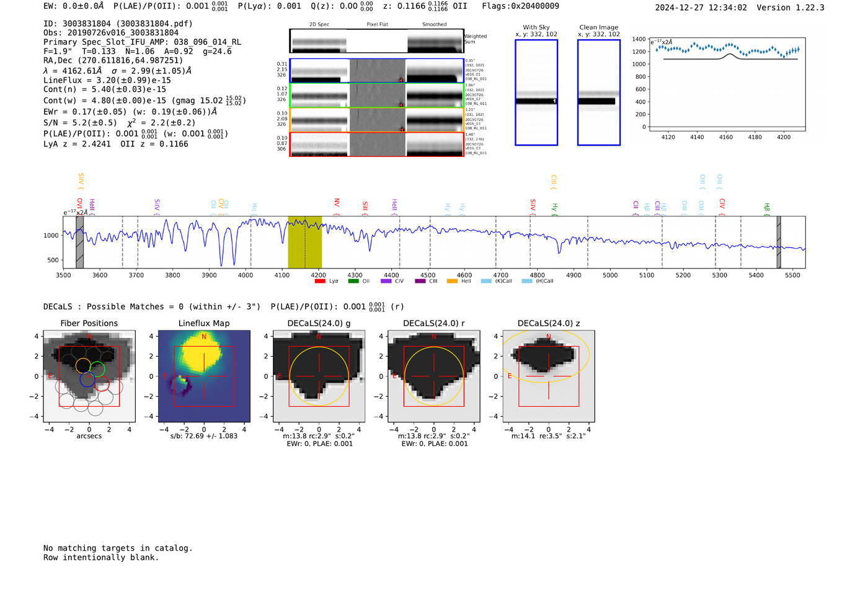
Task: Select the Clean Image panel
Action: click(x=599, y=92)
